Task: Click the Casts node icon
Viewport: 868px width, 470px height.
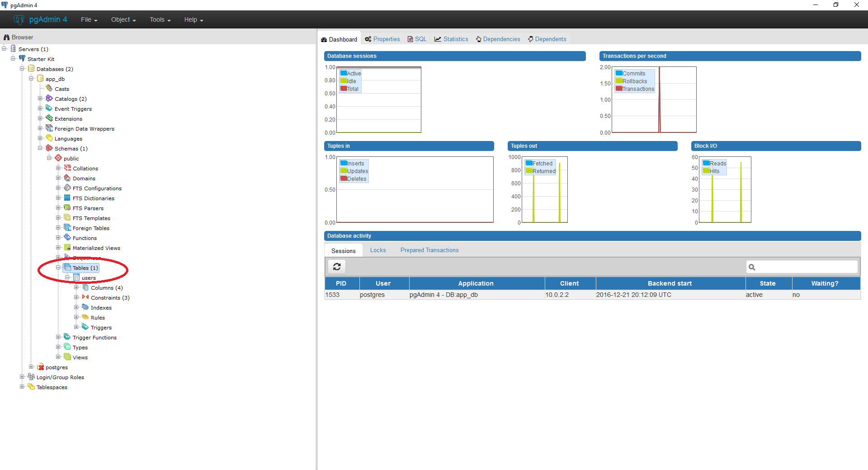Action: (49, 89)
